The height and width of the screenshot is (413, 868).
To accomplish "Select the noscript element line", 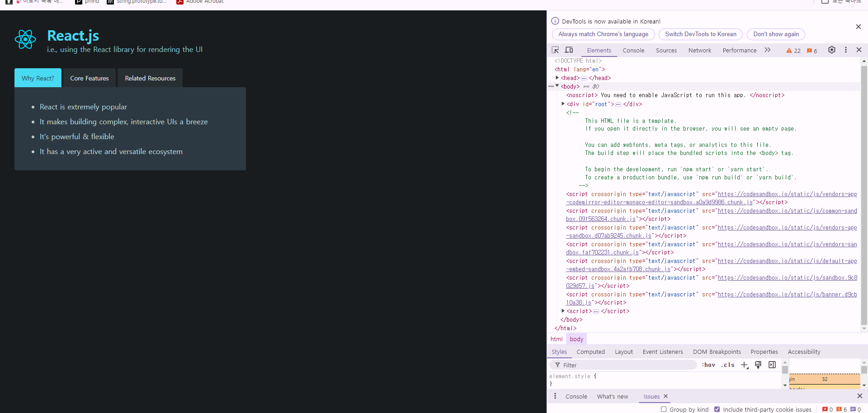I will pyautogui.click(x=675, y=95).
